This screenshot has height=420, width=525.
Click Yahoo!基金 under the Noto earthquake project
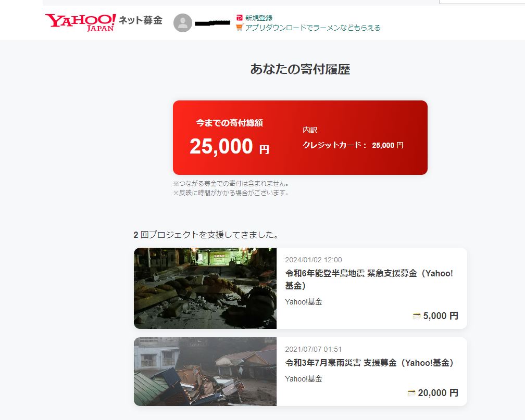[304, 302]
